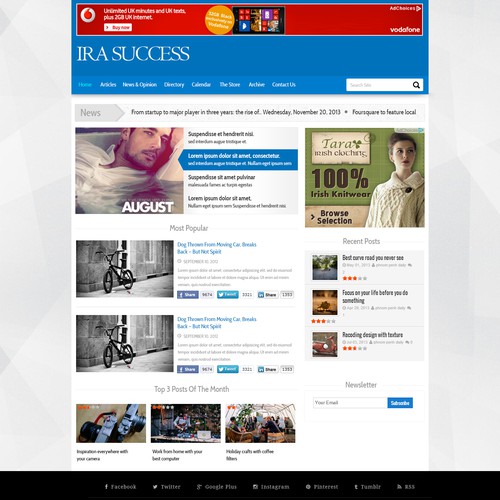Select highlighted slide 'Lorem ipsum dolor sit amet, consectetur'

click(x=238, y=159)
